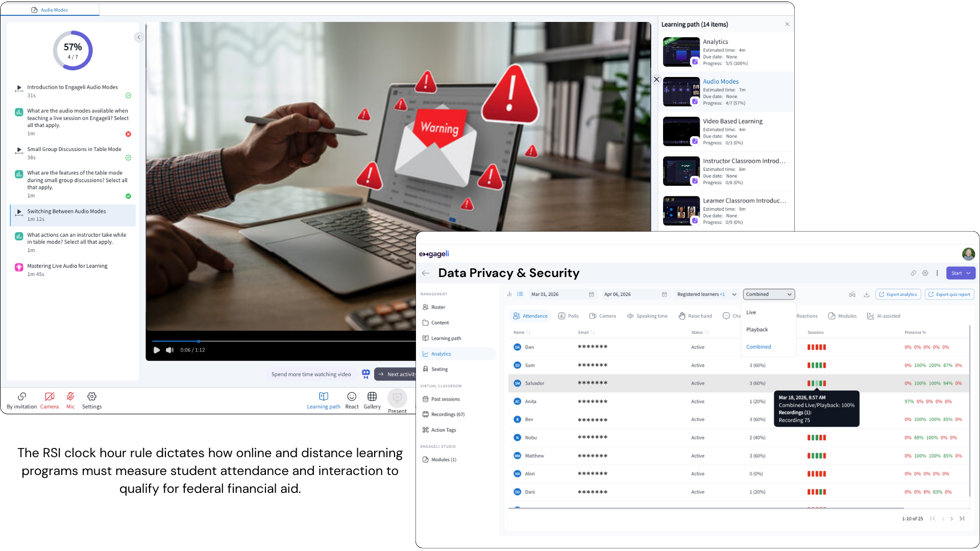The width and height of the screenshot is (980, 551).
Task: Switch to Gallery view icon
Action: pos(372,396)
